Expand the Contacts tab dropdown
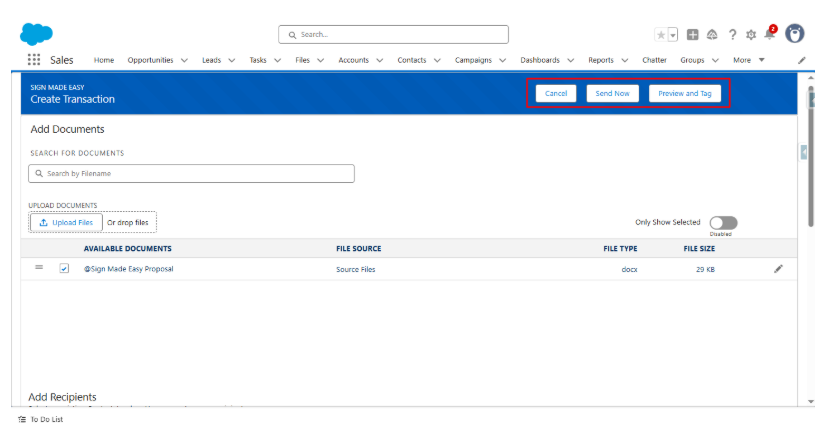The image size is (839, 438). (x=437, y=60)
